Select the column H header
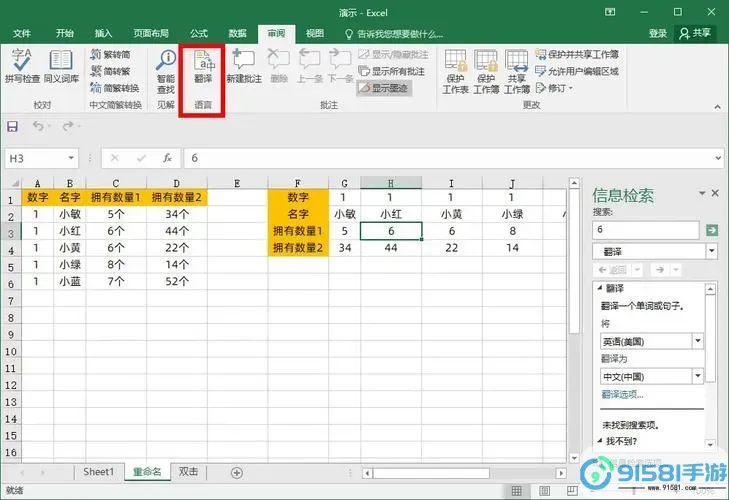Screen dimensions: 729x500 tap(391, 183)
